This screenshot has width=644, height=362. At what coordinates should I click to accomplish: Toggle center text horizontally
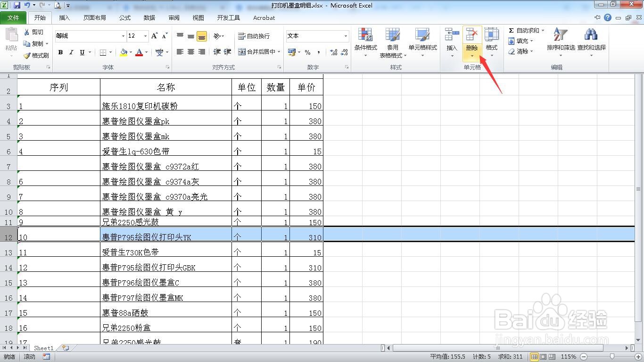(x=191, y=52)
